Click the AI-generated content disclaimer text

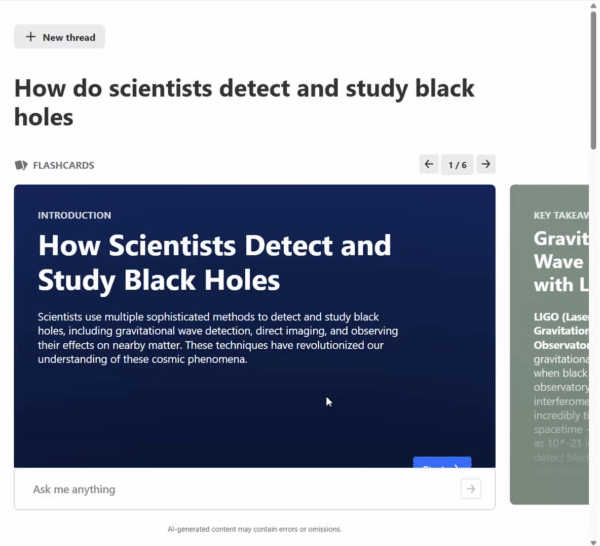coord(254,529)
